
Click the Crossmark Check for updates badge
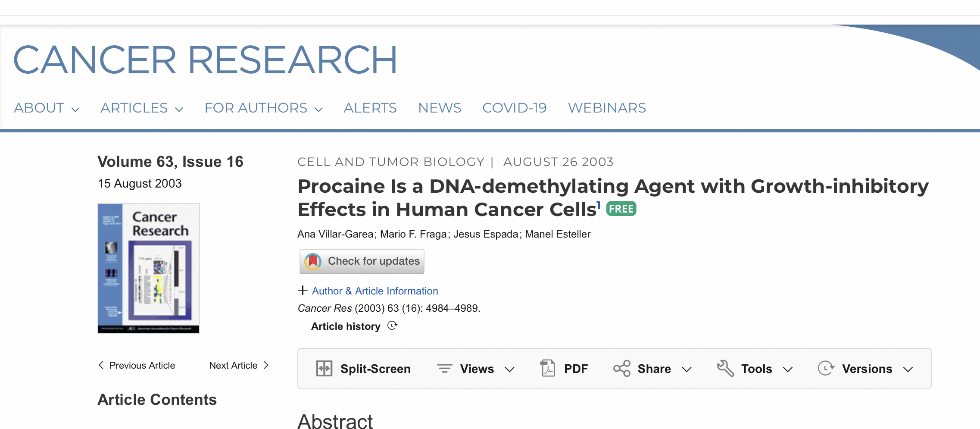point(362,261)
